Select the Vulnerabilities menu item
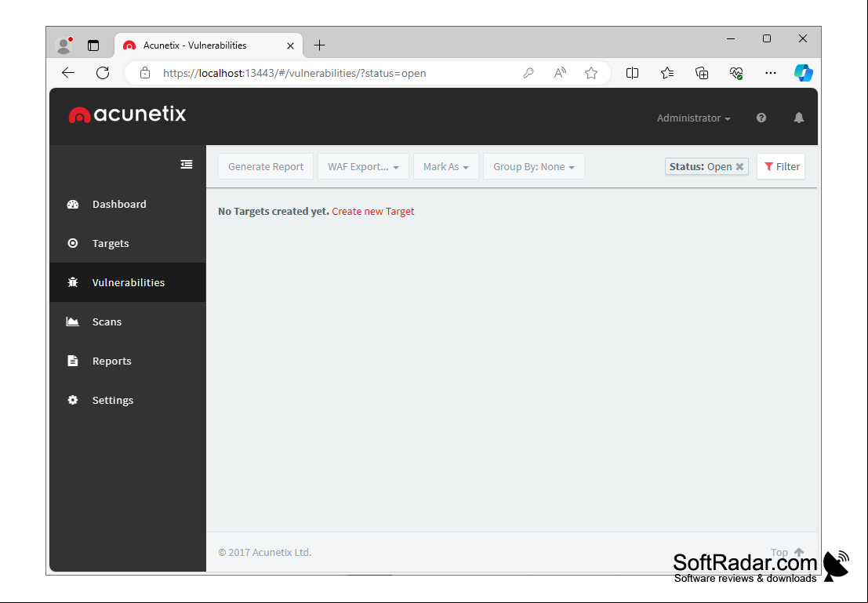Viewport: 868px width, 603px height. point(127,282)
